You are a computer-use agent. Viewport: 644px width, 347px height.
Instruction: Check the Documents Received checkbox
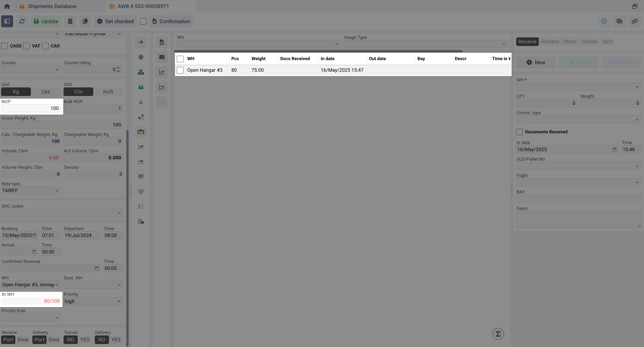[520, 132]
